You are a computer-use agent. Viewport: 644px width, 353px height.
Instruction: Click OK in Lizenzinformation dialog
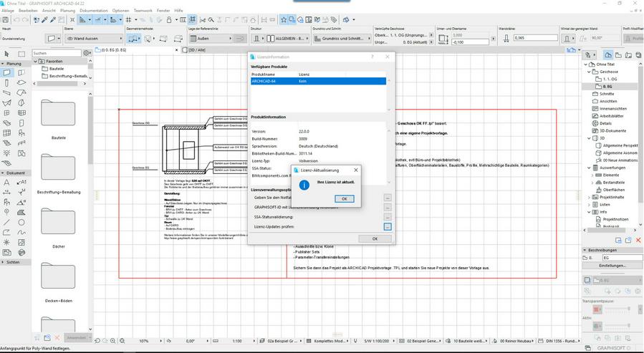click(x=375, y=238)
